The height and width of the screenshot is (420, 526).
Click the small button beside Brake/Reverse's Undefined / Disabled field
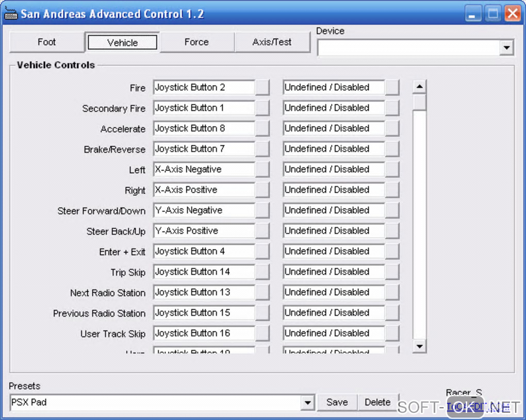[392, 149]
